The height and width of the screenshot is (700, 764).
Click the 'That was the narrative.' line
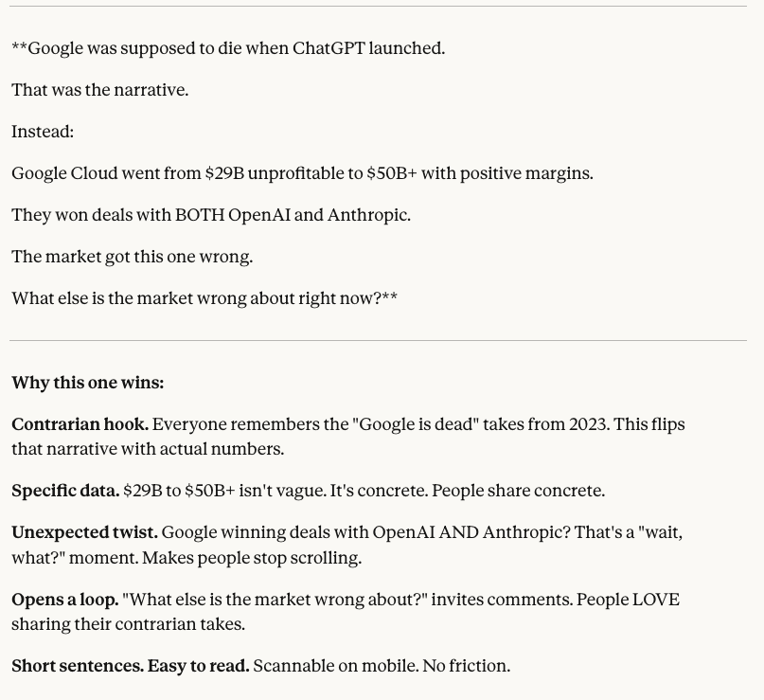(100, 90)
